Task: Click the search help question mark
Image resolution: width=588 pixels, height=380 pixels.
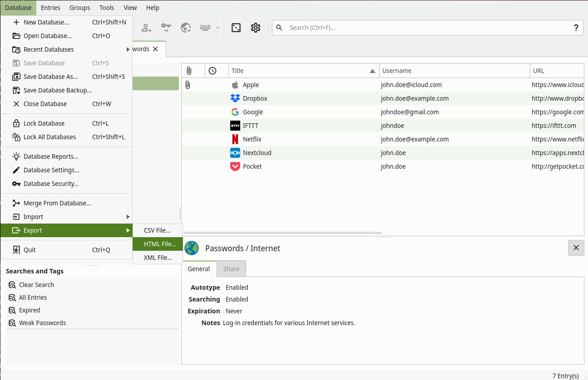Action: click(x=576, y=28)
